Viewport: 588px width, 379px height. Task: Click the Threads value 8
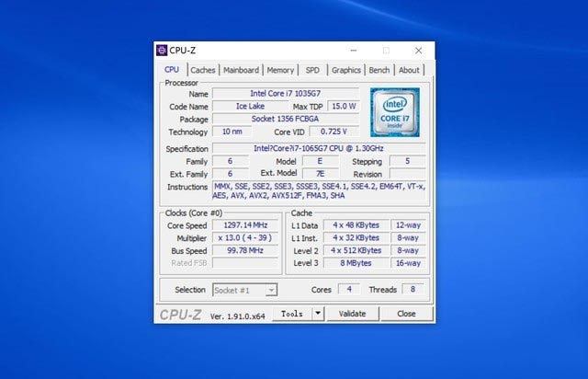[413, 289]
